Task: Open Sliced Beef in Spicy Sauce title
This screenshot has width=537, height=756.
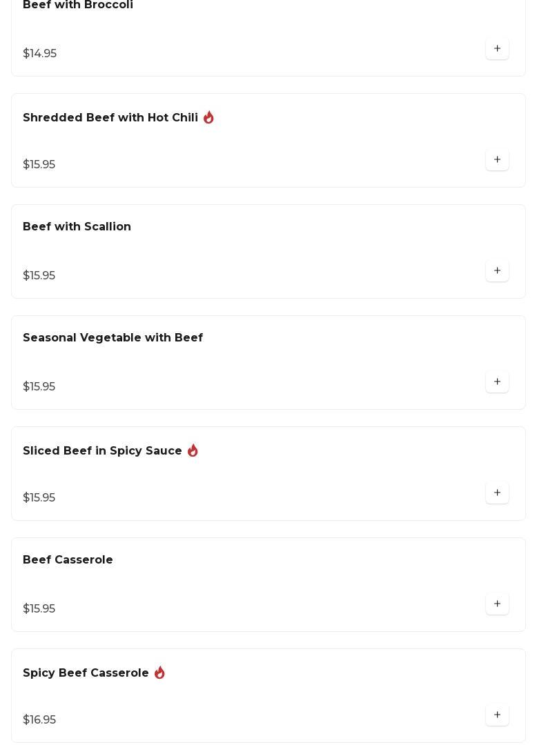Action: [102, 451]
